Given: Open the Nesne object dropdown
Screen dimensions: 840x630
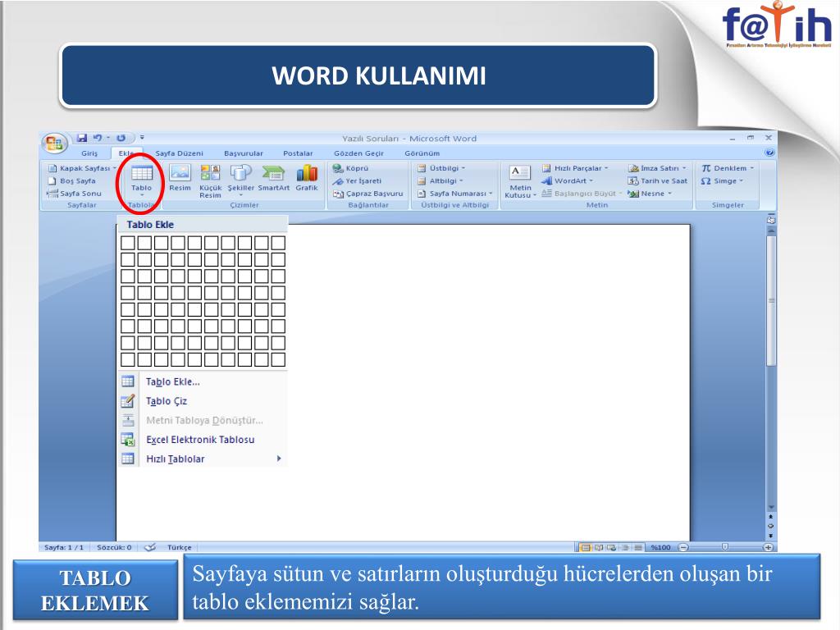Looking at the screenshot, I should [x=650, y=194].
